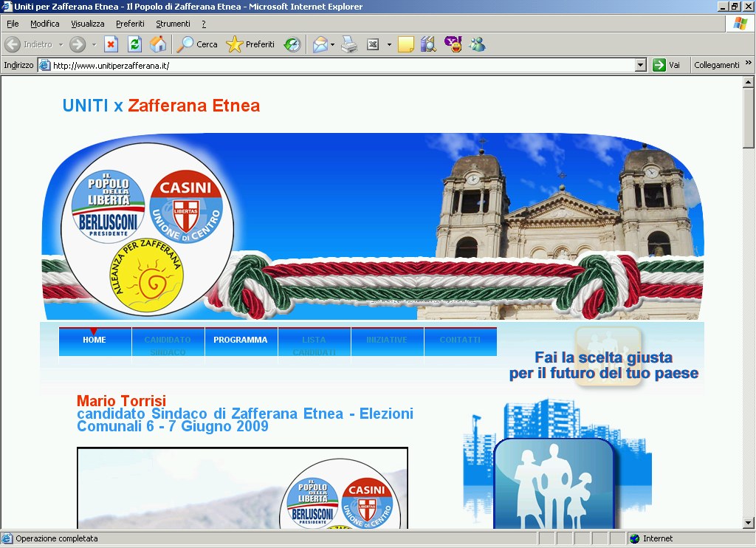Select the HOME navigation tab
The image size is (756, 548).
94,341
